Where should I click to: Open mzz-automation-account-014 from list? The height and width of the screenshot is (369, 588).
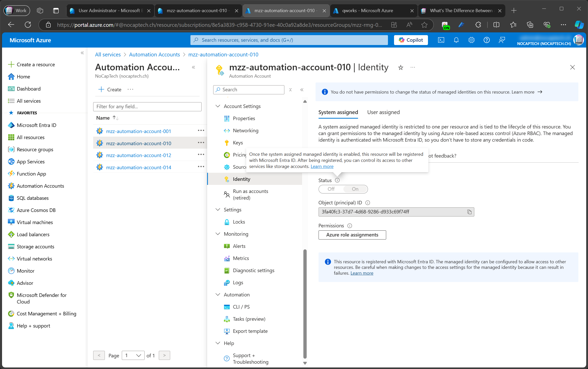pyautogui.click(x=139, y=167)
